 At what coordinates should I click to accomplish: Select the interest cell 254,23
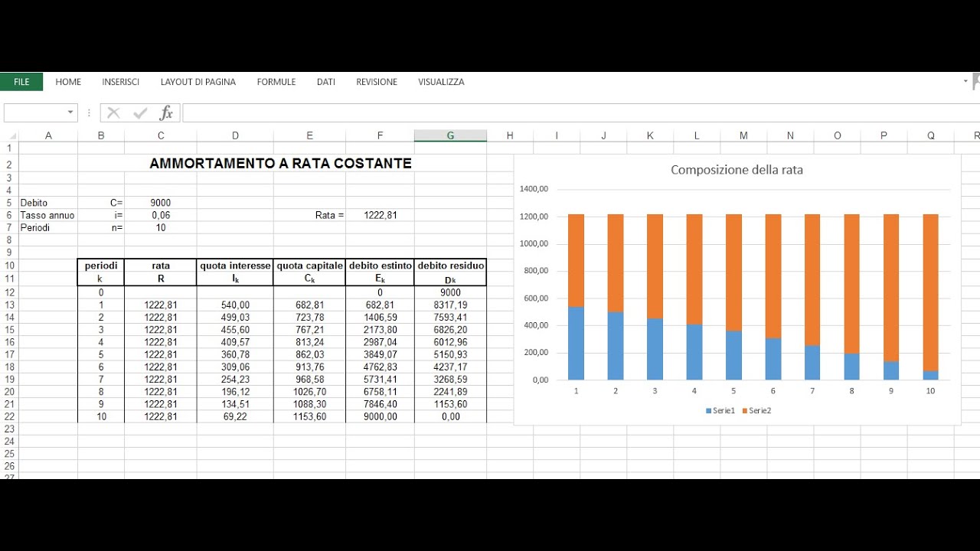pos(235,379)
